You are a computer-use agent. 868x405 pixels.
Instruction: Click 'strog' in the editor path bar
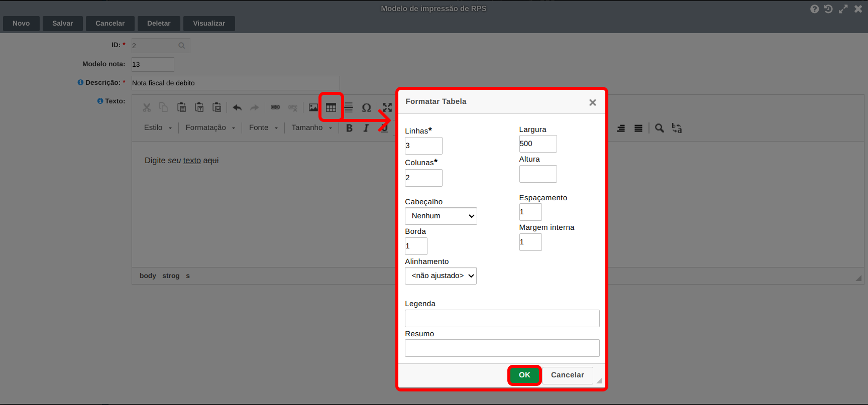(171, 276)
